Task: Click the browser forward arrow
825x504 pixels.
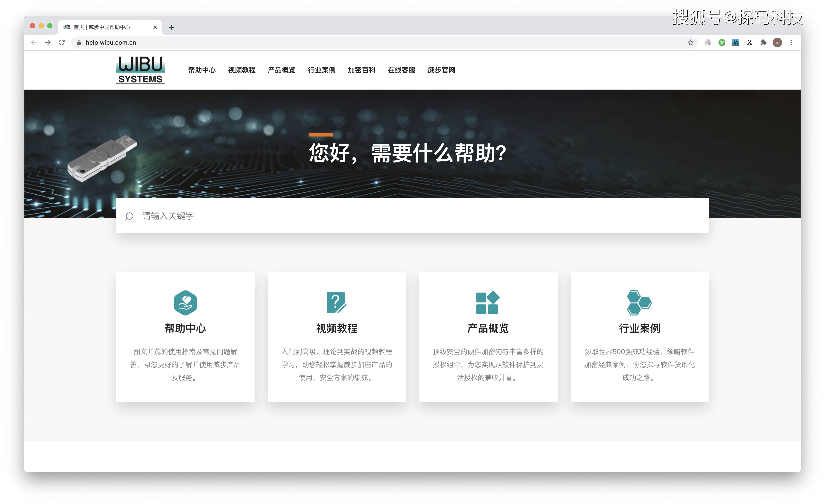Action: (x=47, y=42)
